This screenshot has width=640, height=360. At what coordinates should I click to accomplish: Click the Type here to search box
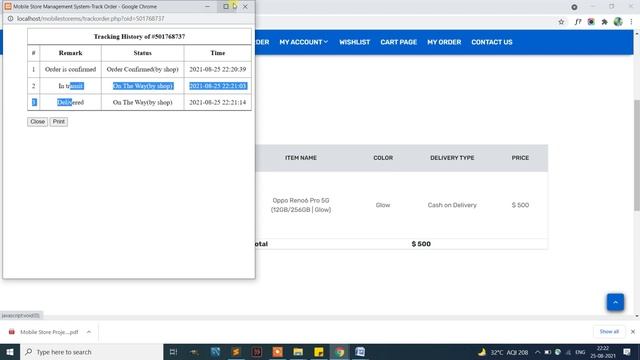[91, 352]
